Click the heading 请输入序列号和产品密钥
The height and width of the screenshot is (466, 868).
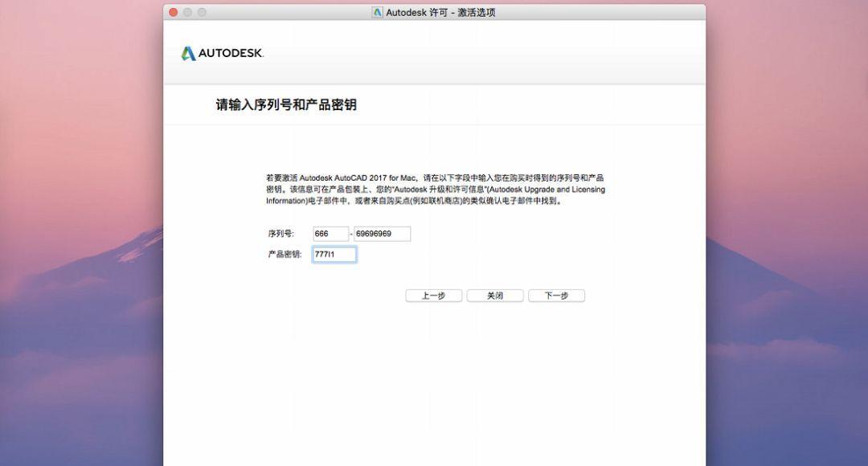click(x=286, y=104)
